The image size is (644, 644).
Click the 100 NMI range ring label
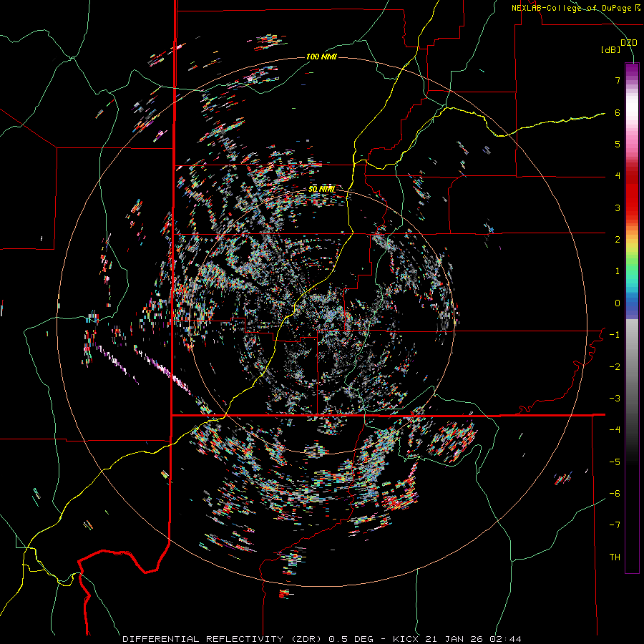(321, 57)
